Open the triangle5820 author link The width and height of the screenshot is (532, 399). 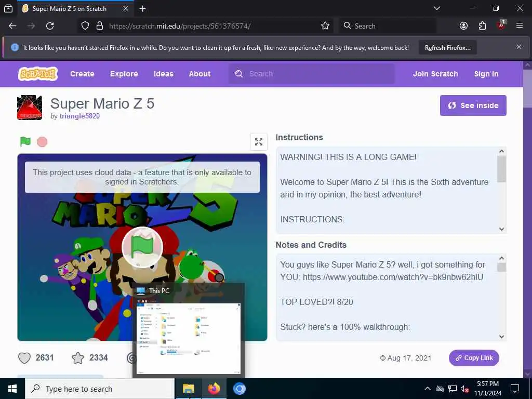(x=79, y=116)
